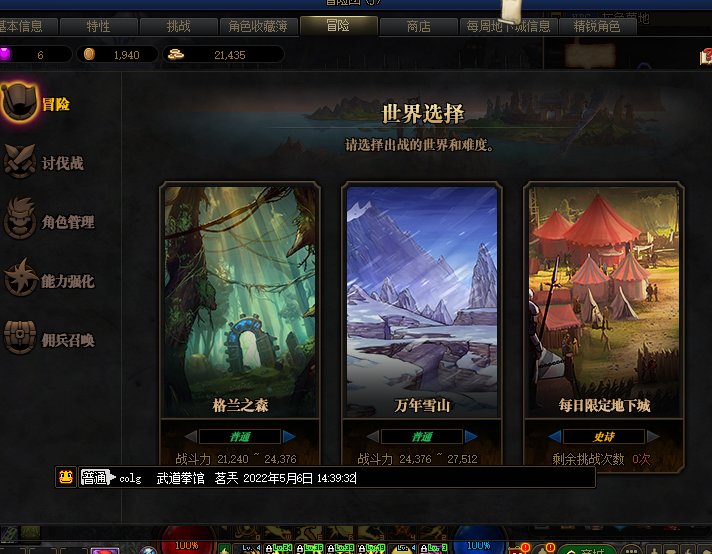Click the purple gem currency icon
Screen dimensions: 712x554
click(x=5, y=54)
